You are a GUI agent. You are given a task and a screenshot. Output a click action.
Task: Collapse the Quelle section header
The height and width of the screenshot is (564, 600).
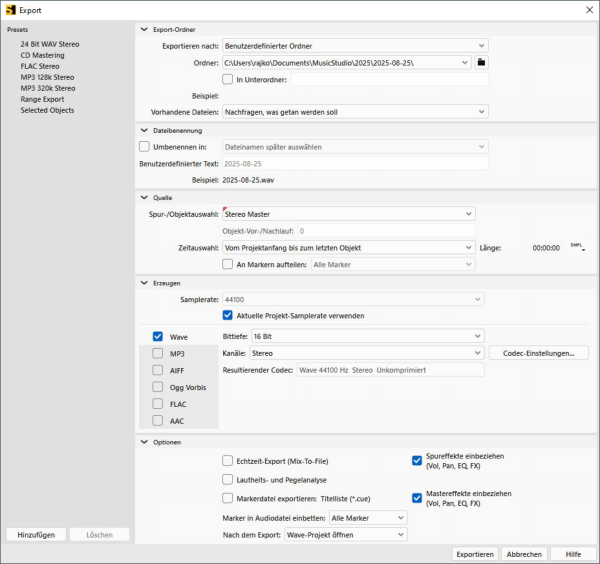coord(143,197)
